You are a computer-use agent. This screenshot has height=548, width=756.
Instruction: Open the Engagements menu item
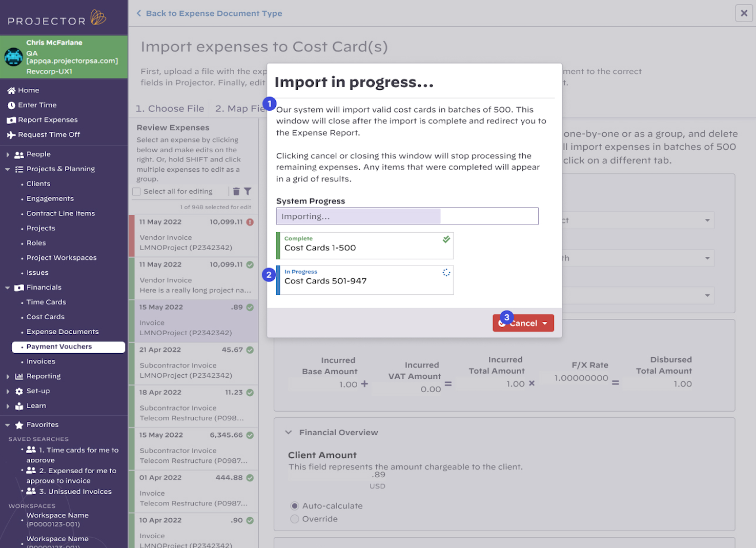tap(50, 199)
